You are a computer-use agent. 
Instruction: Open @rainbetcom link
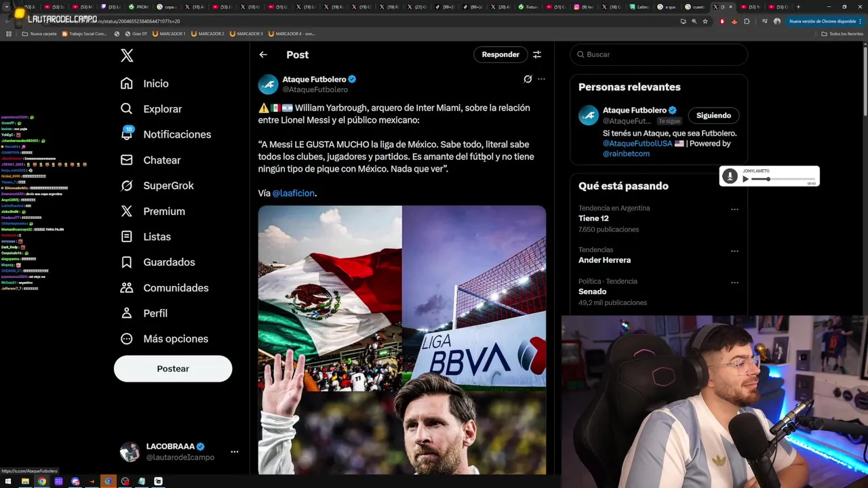pos(626,154)
